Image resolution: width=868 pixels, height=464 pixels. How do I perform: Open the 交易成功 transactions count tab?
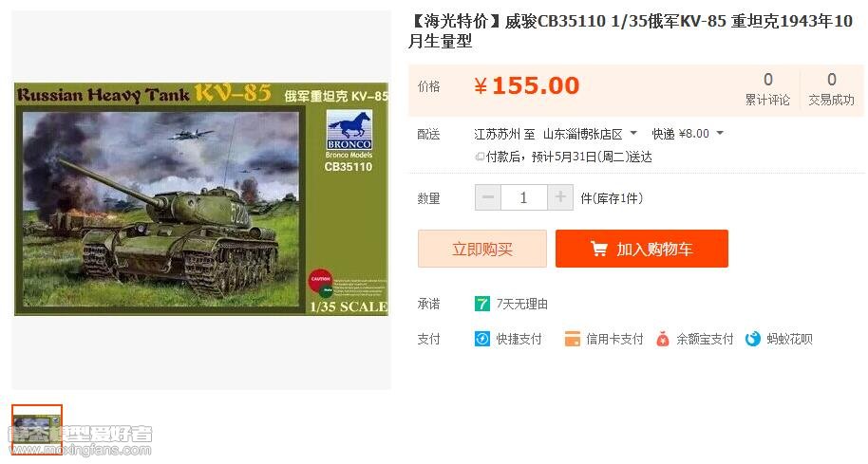[832, 89]
